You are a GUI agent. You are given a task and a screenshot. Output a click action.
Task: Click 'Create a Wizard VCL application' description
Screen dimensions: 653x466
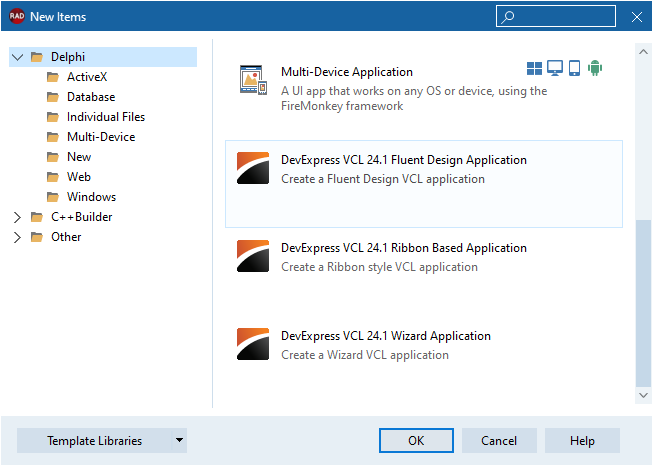365,355
